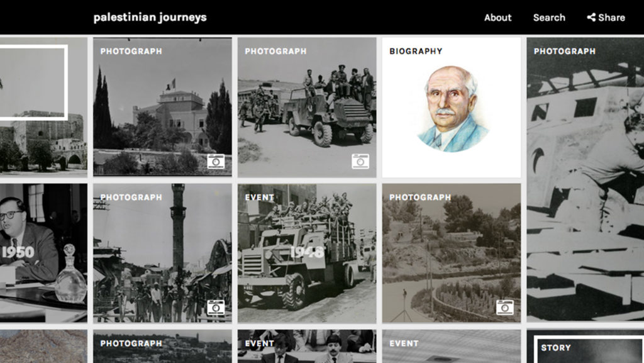Open bottom Photograph tile showing hillside town
Screen dimensions: 644x363
pyautogui.click(x=162, y=346)
